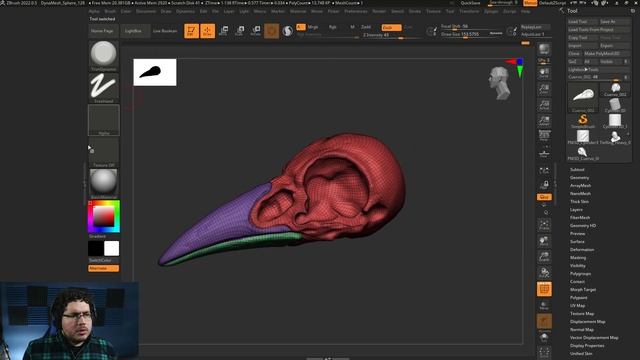Click the Floor grid icon
This screenshot has width=640, height=360.
(544, 153)
